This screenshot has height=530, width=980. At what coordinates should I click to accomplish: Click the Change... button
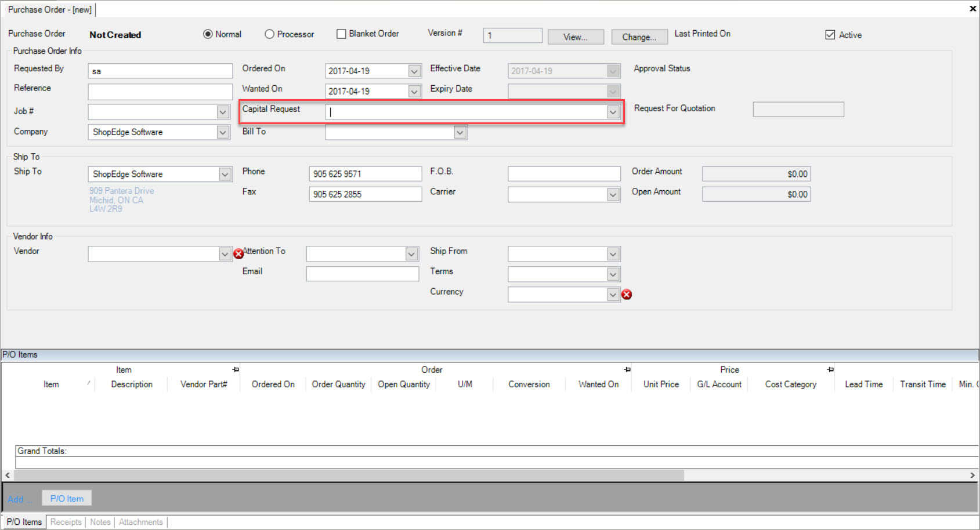(x=639, y=37)
